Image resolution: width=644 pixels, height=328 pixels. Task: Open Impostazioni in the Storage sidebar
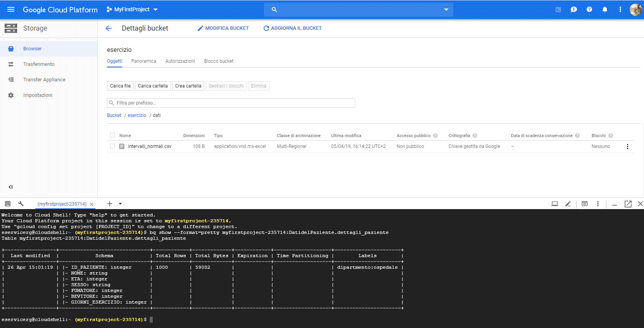coord(48,95)
